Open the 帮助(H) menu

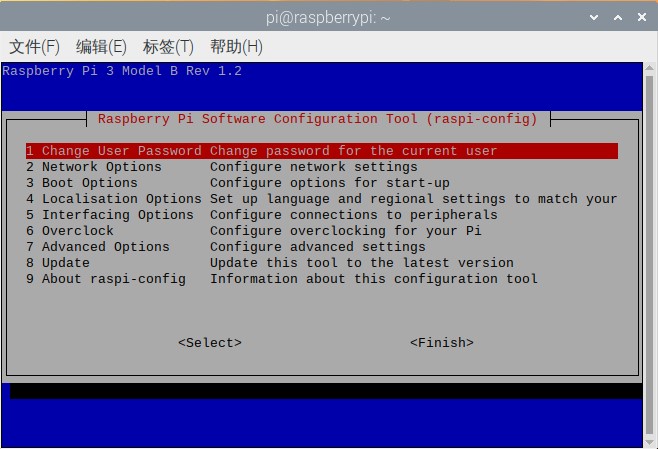[x=236, y=47]
